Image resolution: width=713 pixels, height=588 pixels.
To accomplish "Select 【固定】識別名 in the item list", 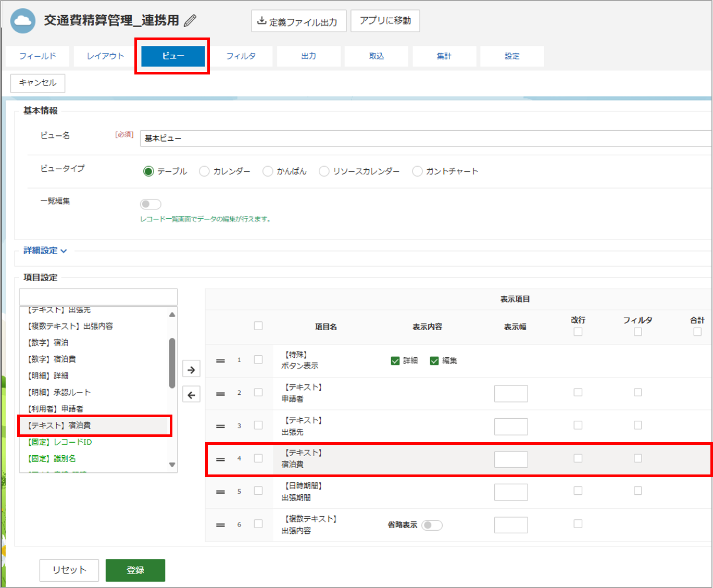I will (94, 459).
